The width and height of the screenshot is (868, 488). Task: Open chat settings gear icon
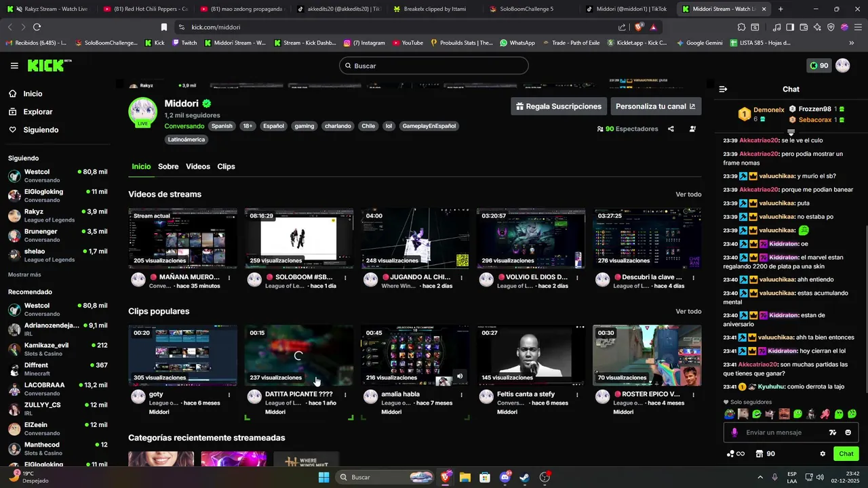pyautogui.click(x=823, y=453)
